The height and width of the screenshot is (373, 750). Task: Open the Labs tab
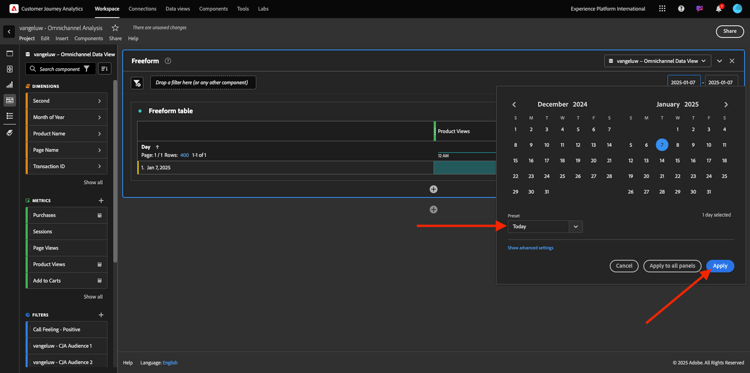(x=263, y=9)
